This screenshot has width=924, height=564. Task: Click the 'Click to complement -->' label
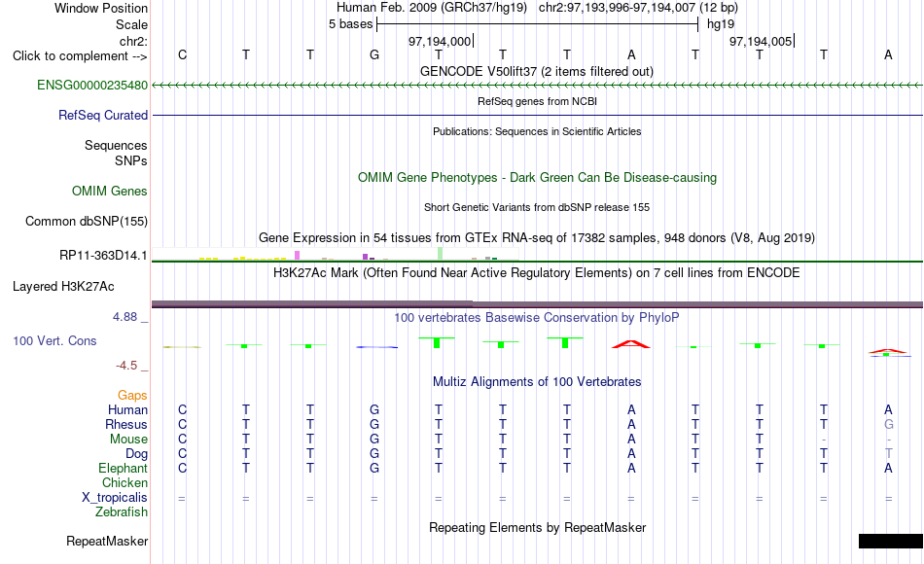click(x=80, y=56)
